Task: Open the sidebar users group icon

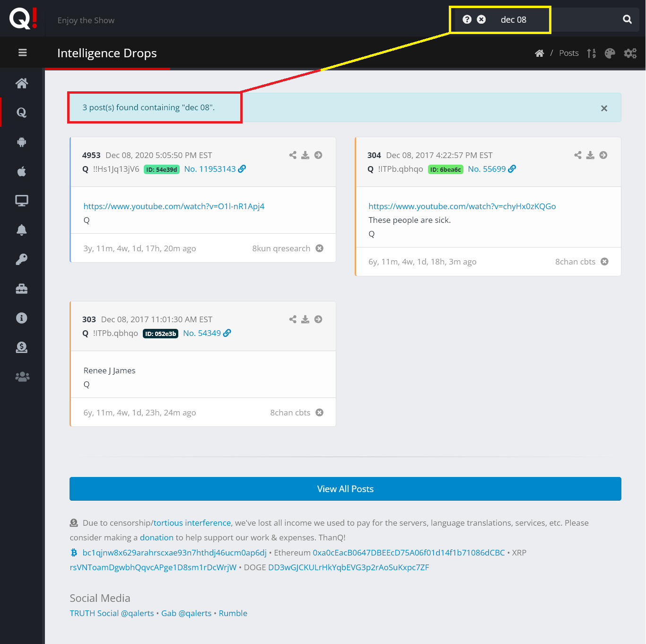Action: [x=22, y=377]
